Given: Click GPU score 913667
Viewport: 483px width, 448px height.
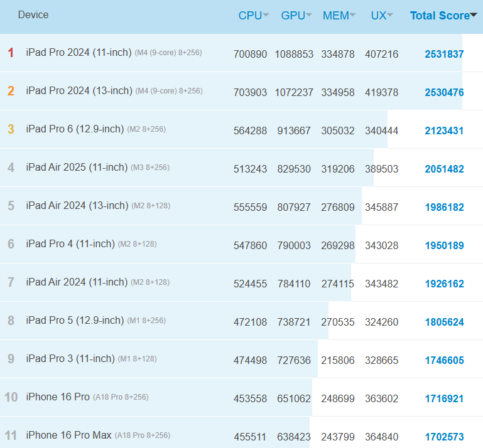Looking at the screenshot, I should [294, 131].
